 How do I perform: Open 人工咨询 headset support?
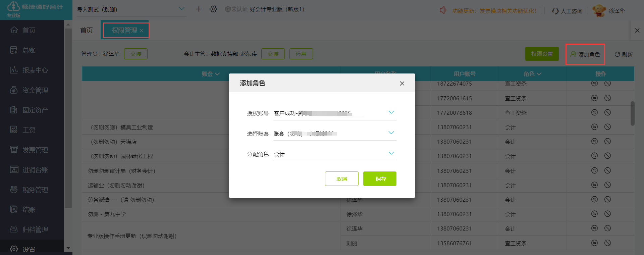[x=567, y=11]
